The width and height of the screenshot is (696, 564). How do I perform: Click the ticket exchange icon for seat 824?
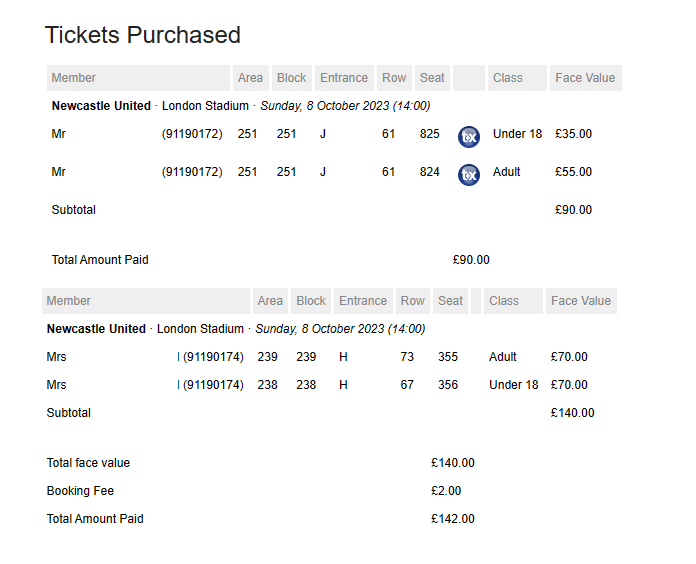pyautogui.click(x=469, y=175)
